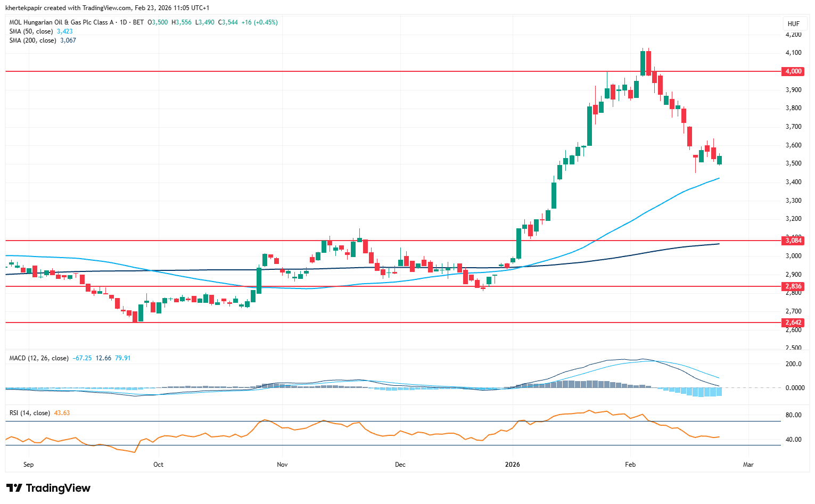This screenshot has width=815, height=504.
Task: Click the 200.0 level on MACD scale
Action: pos(794,364)
